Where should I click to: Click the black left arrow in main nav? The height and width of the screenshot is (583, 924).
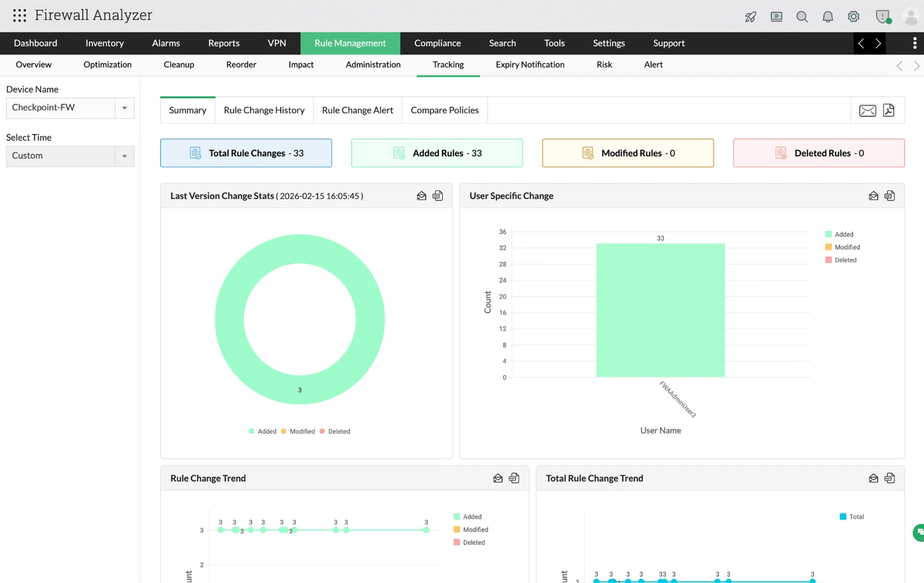pos(861,43)
